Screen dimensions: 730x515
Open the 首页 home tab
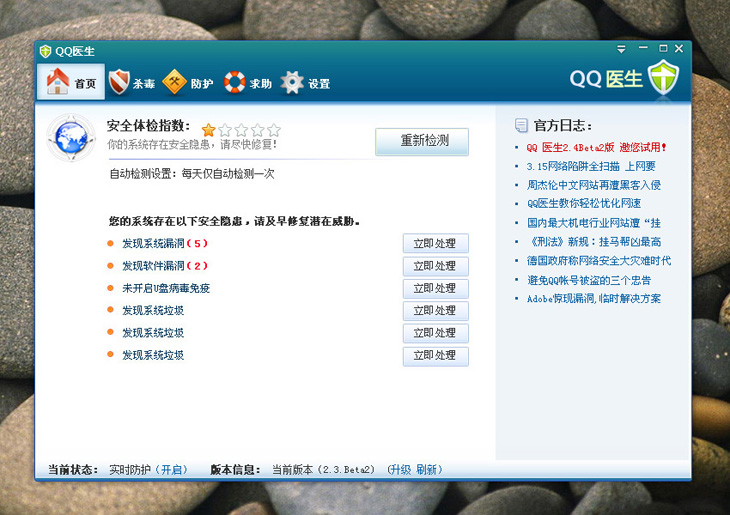point(71,82)
